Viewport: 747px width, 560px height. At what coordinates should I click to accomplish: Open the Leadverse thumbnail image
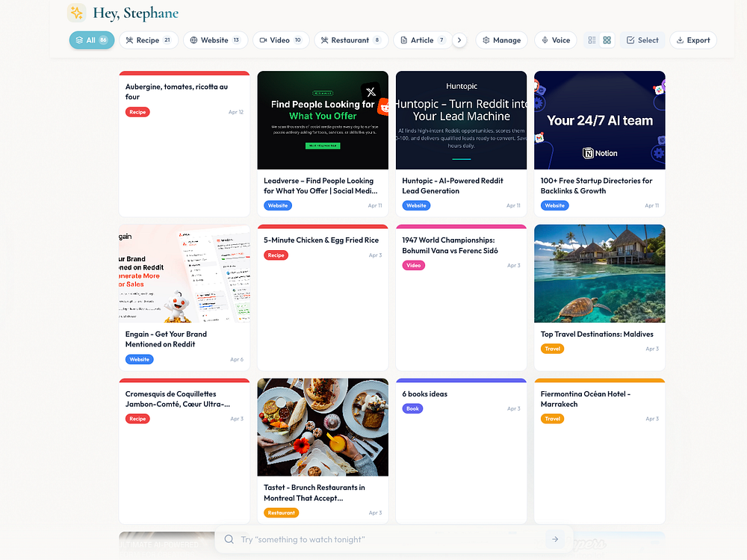point(323,120)
